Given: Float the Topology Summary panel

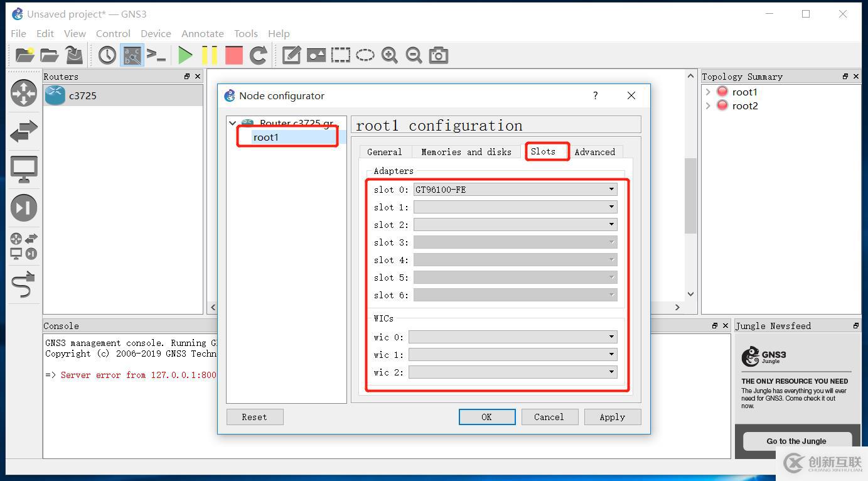Looking at the screenshot, I should [x=845, y=77].
